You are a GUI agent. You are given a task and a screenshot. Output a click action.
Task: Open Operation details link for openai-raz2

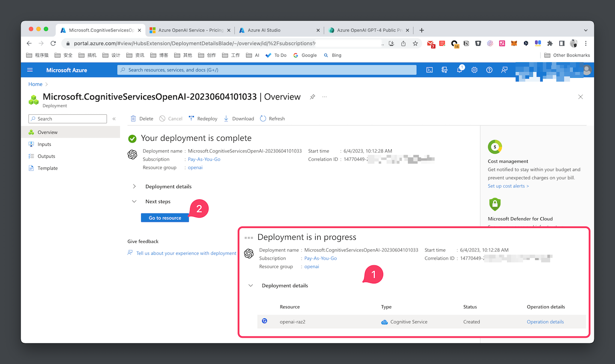click(x=545, y=322)
